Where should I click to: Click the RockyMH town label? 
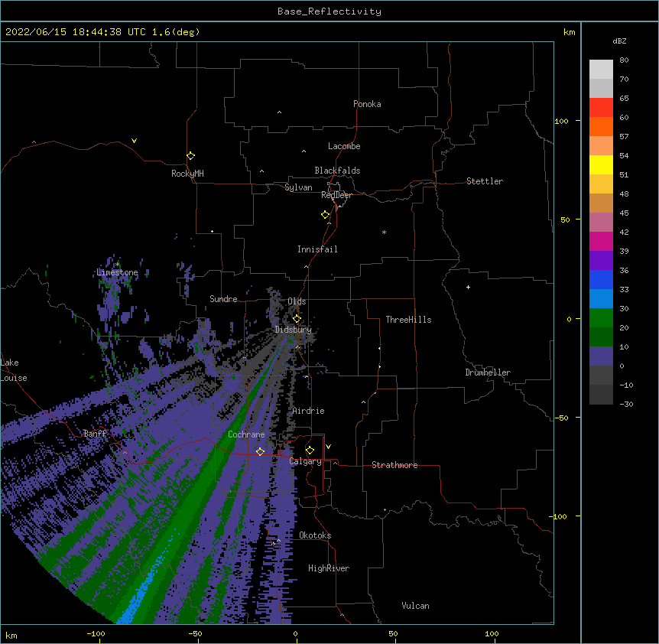(187, 174)
